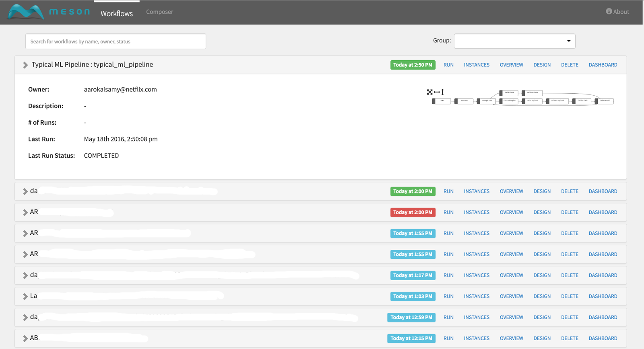Viewport: 644px width, 349px height.
Task: Collapse the Typical ML Pipeline row
Action: pos(25,65)
